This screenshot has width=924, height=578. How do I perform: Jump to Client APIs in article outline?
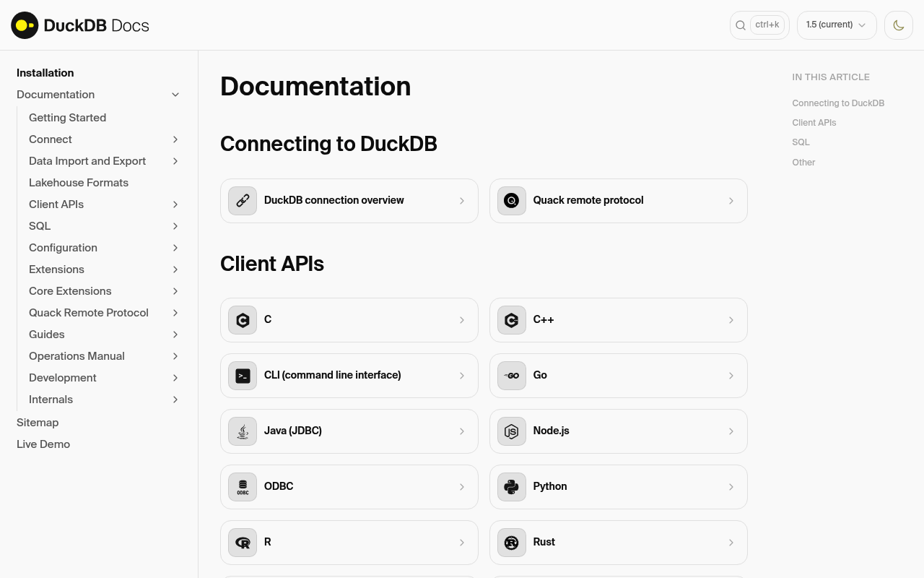(x=814, y=123)
